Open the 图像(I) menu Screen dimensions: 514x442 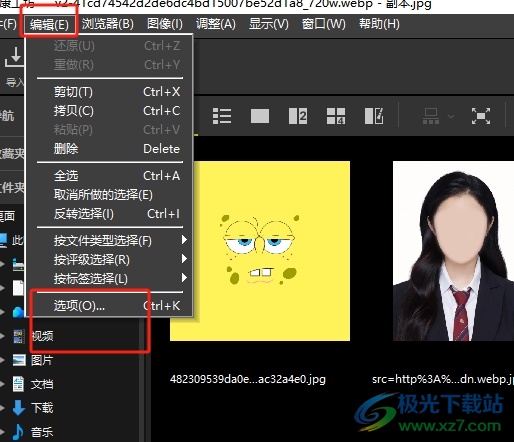tap(165, 24)
